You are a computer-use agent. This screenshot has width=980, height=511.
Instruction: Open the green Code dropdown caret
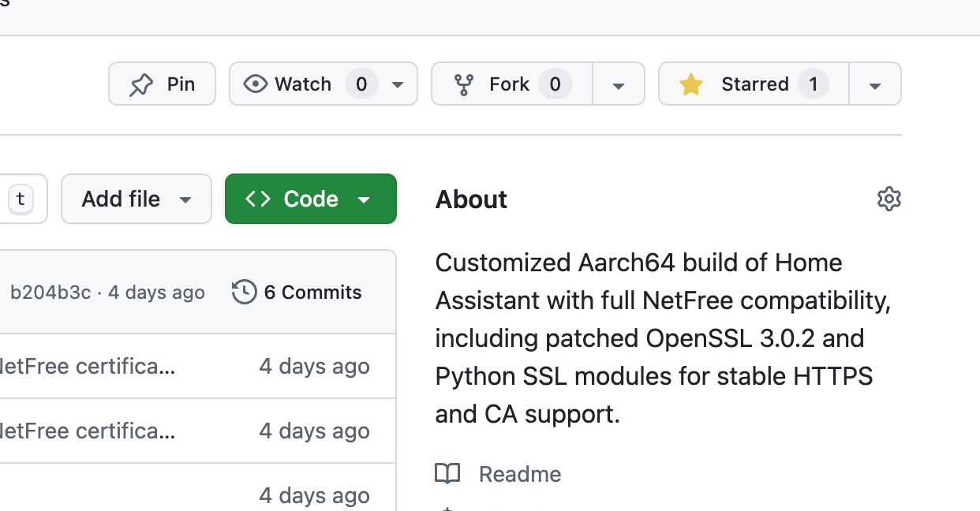(x=364, y=200)
